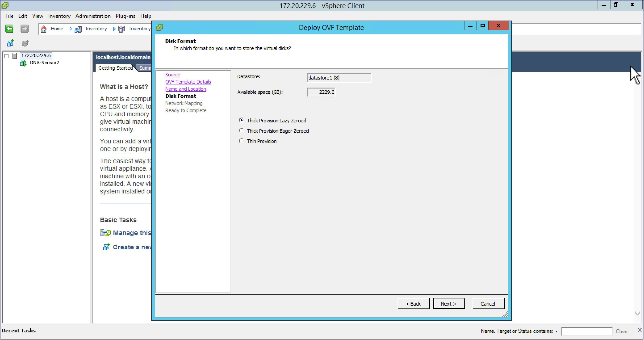Click the scheduled task toolbar icon
Screen dimensions: 644x340
pos(25,43)
